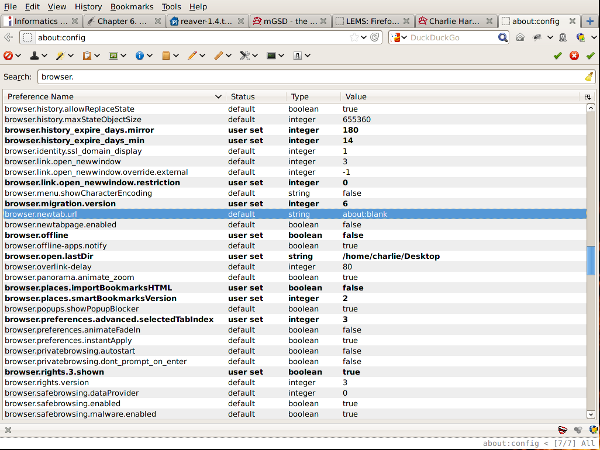This screenshot has height=450, width=600.
Task: Open the Bookmarks menu
Action: 132,7
